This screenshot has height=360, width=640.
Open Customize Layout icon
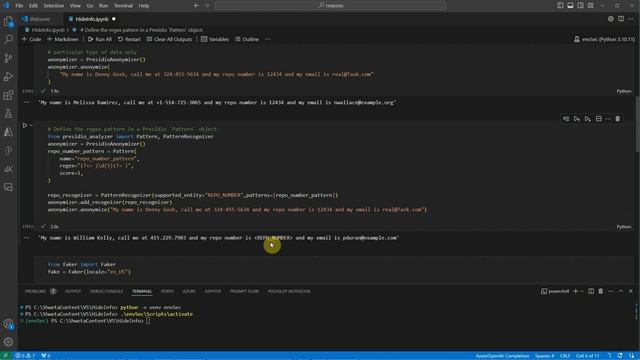[591, 6]
